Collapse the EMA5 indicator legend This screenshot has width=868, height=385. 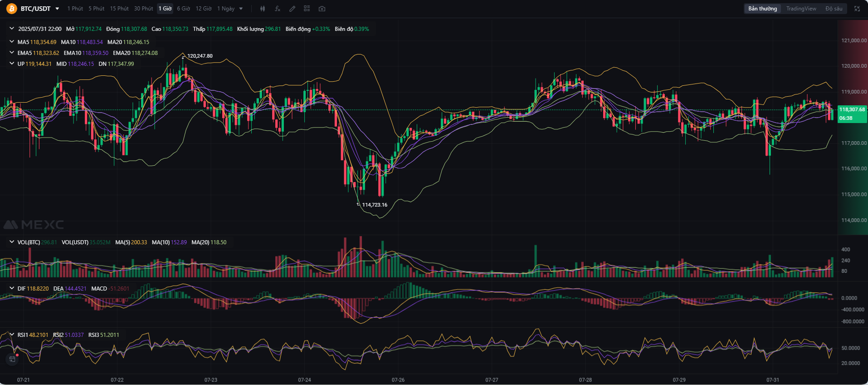click(12, 53)
